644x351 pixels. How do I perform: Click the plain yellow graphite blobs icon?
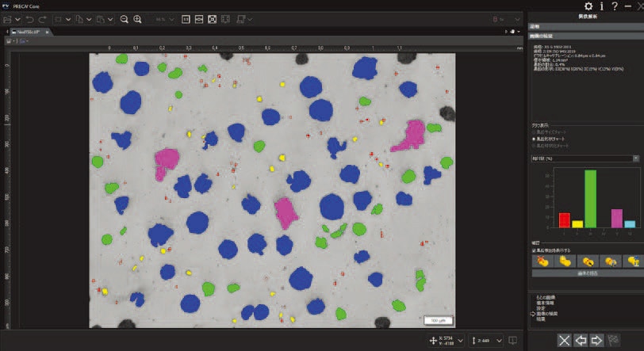point(565,261)
